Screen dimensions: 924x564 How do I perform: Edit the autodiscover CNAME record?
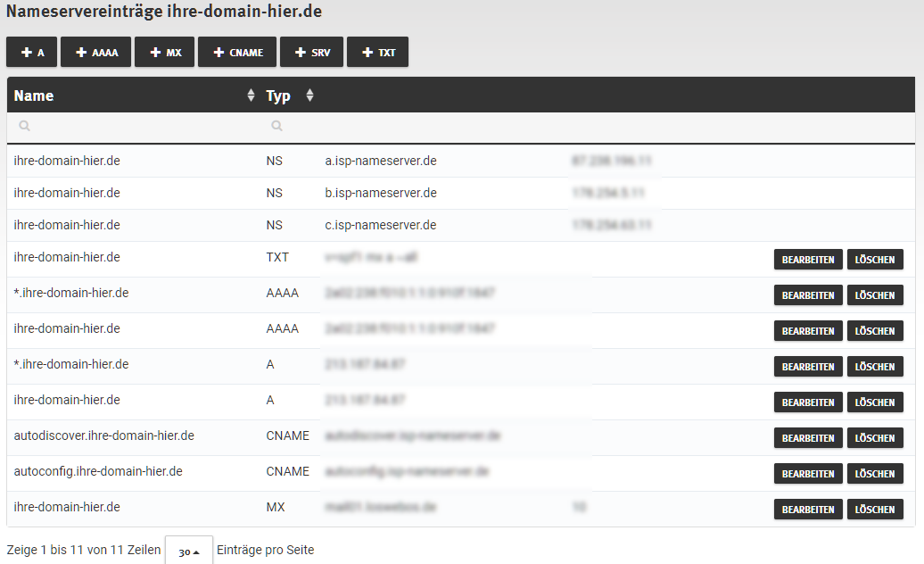pyautogui.click(x=808, y=438)
